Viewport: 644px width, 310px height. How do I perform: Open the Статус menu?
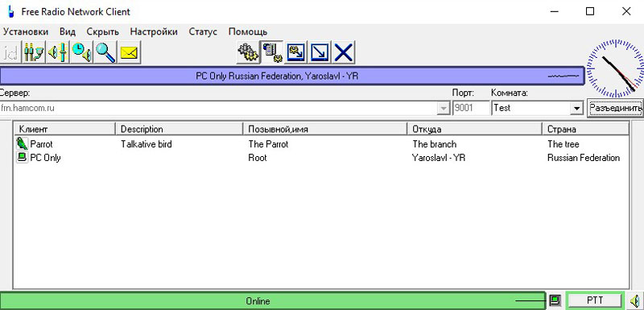(203, 31)
